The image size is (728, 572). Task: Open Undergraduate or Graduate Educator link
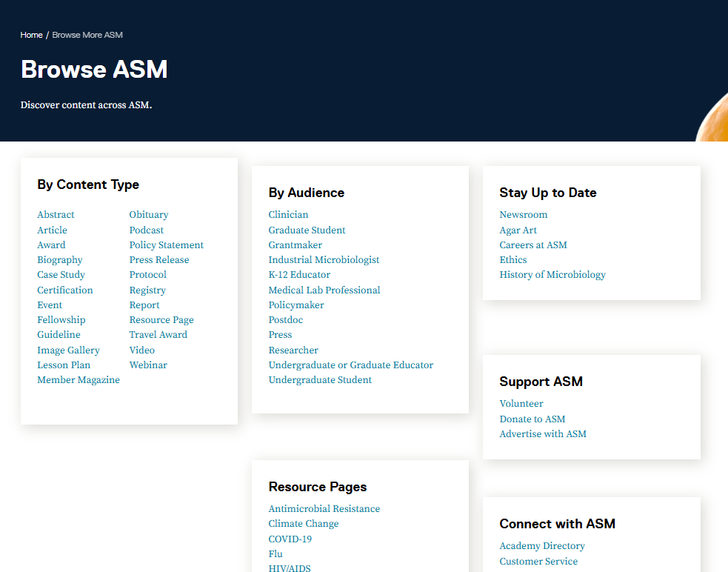click(x=350, y=365)
